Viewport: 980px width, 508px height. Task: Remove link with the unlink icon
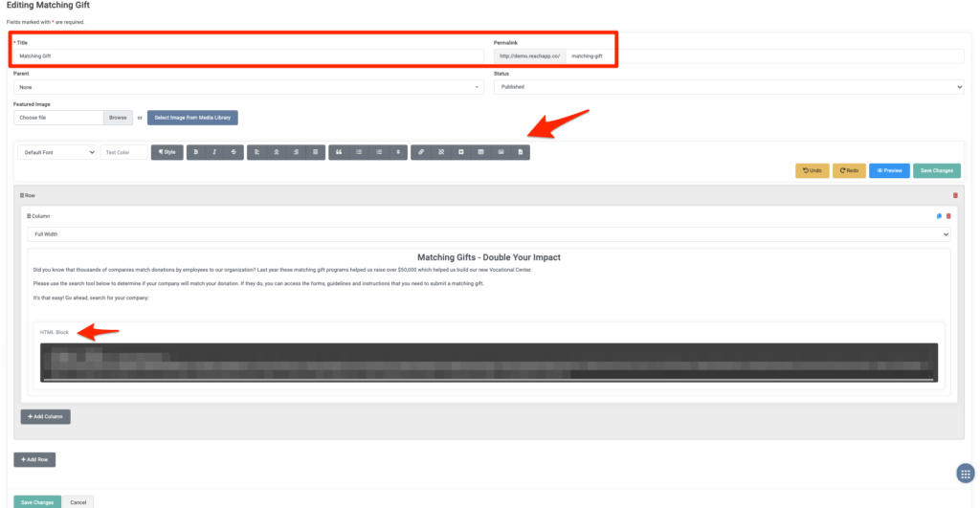[441, 152]
